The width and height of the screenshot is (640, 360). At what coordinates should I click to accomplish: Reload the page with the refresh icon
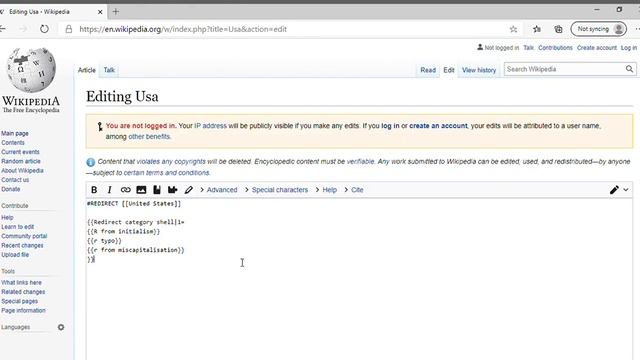(44, 29)
